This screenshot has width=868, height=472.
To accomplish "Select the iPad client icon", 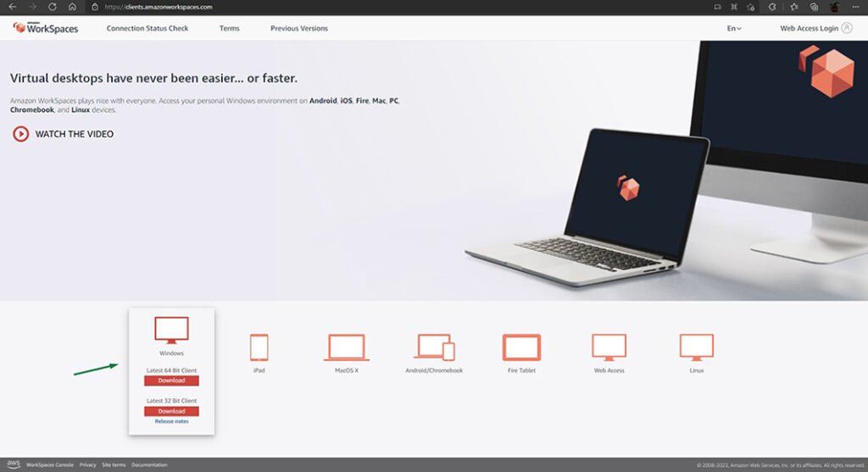I will 259,347.
